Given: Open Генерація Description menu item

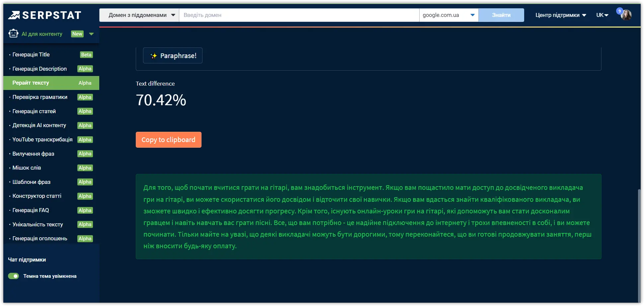Looking at the screenshot, I should point(51,69).
